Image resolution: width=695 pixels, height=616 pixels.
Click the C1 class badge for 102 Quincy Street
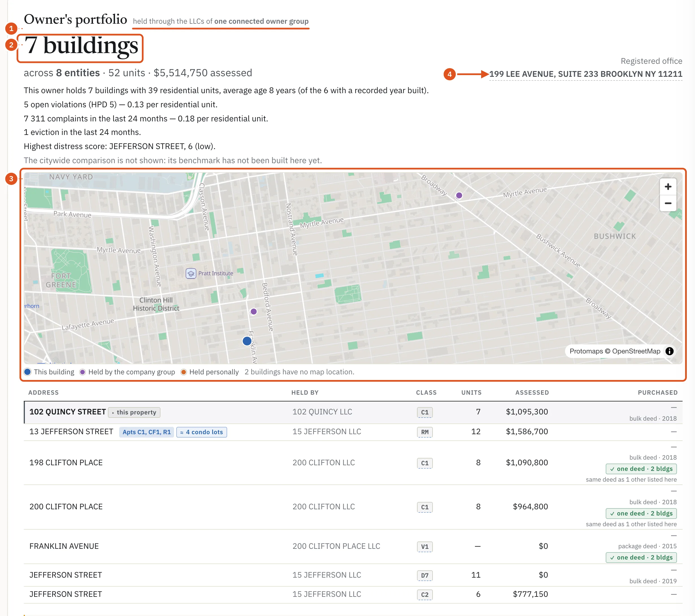[425, 412]
